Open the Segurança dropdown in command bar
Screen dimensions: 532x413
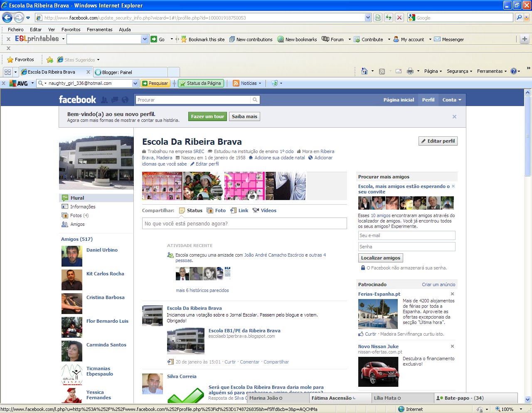[459, 71]
